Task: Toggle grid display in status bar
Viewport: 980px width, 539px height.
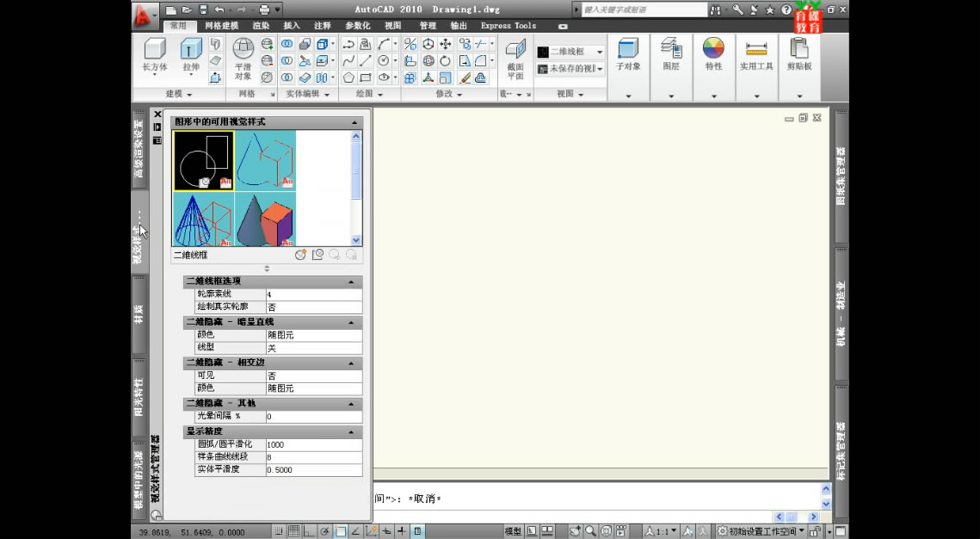Action: click(293, 531)
